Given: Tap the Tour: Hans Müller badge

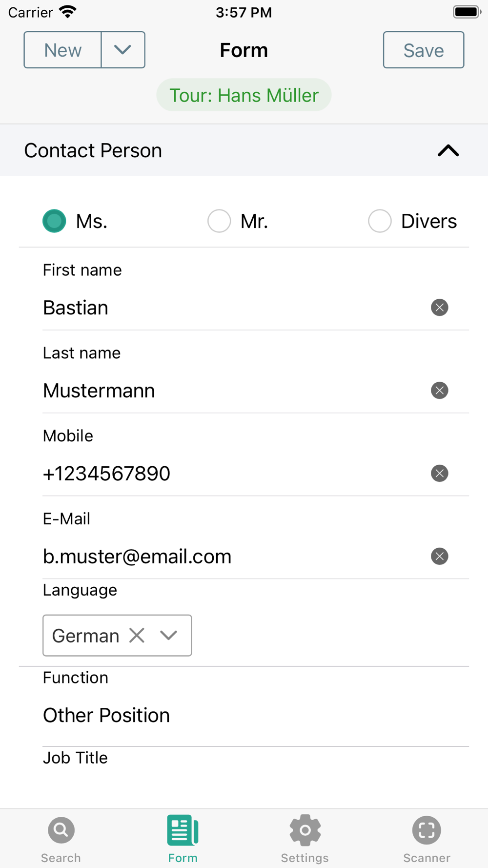Looking at the screenshot, I should (244, 95).
